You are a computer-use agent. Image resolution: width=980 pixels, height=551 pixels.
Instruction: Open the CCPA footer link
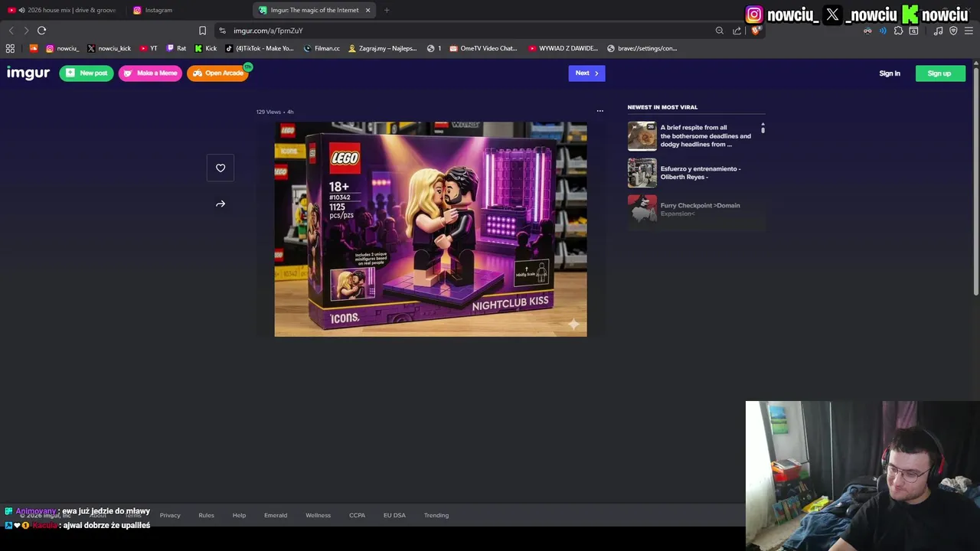click(357, 515)
